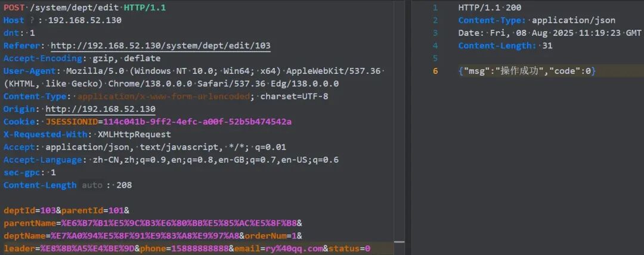This screenshot has width=644, height=255.
Task: Click the request Content-Length header name
Action: pyautogui.click(x=41, y=185)
